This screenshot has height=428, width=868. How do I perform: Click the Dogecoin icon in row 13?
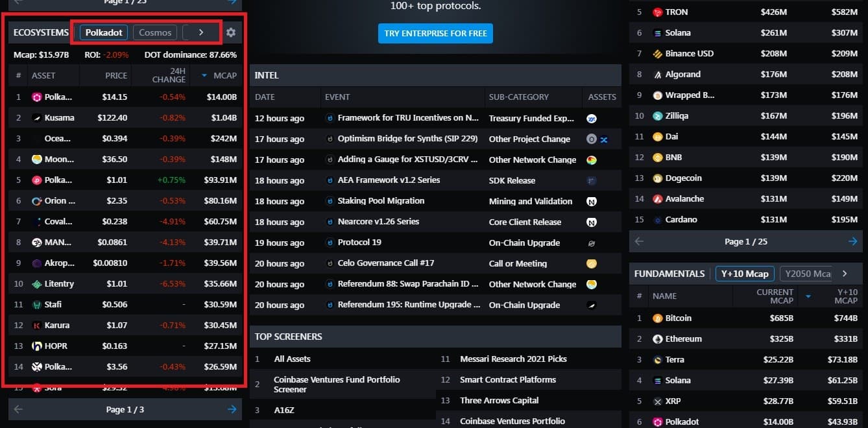pos(658,178)
